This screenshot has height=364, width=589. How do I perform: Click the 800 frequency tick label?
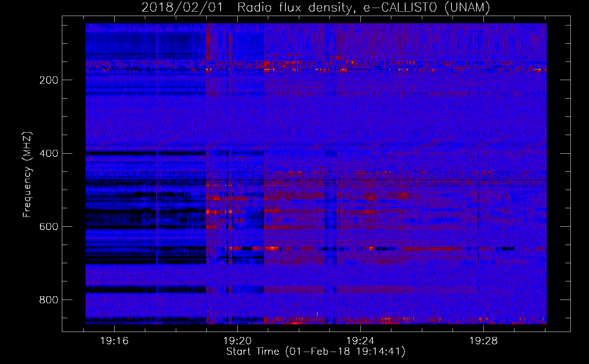point(48,300)
